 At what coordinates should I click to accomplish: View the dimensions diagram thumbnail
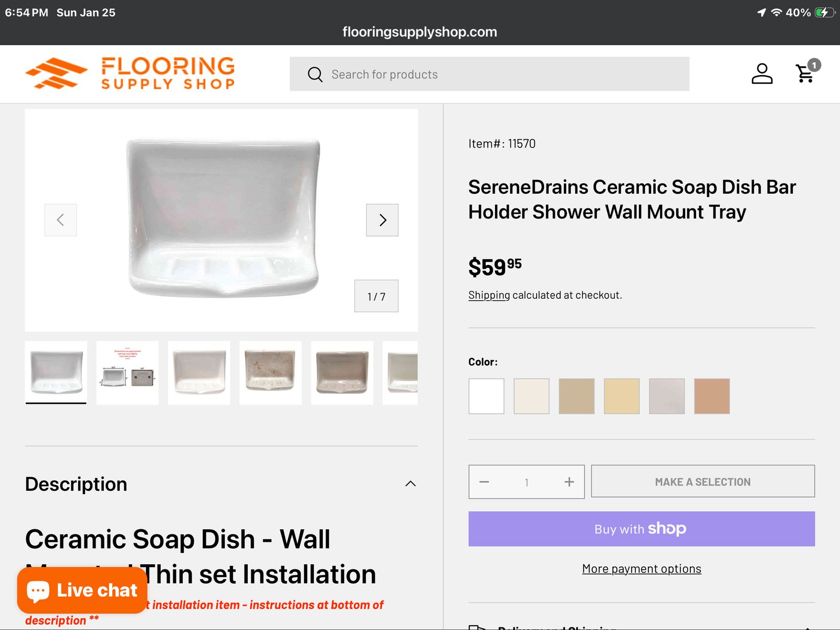pyautogui.click(x=128, y=373)
